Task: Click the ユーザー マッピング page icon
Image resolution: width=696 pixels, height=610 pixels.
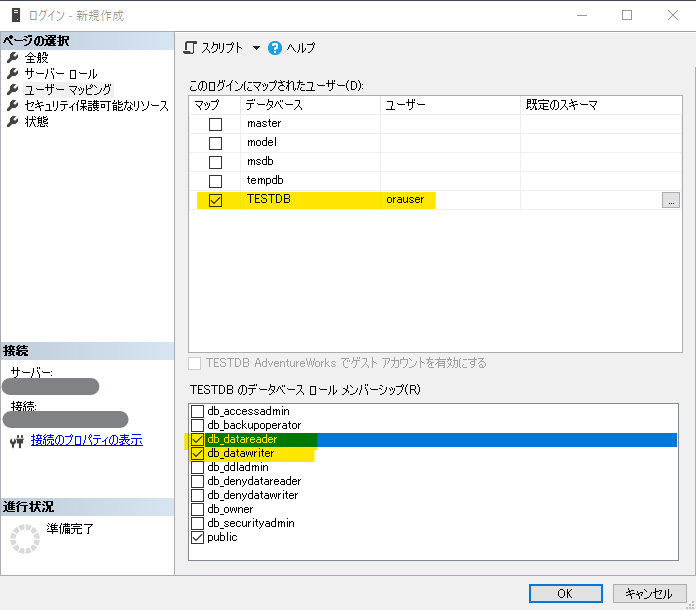Action: click(x=13, y=90)
